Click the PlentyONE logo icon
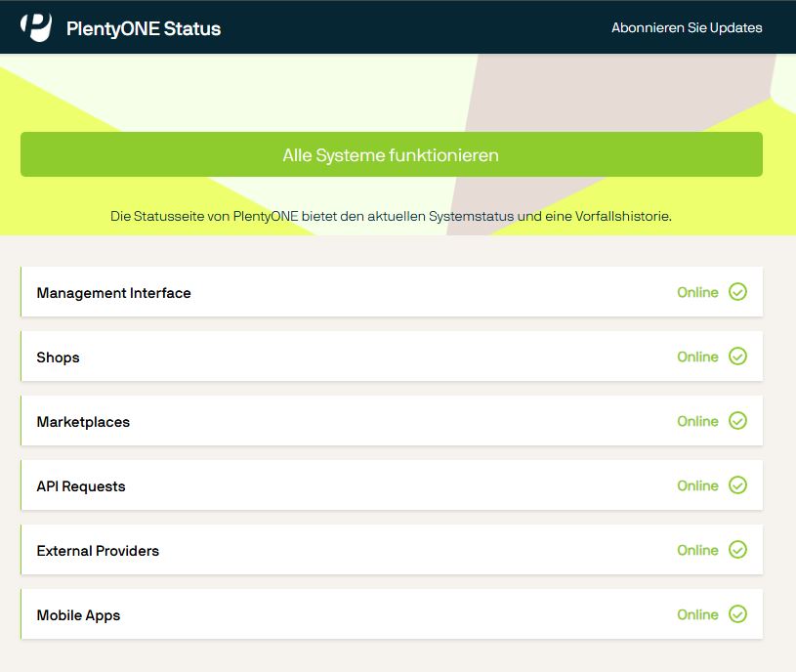Screen dimensions: 796x672 36,27
